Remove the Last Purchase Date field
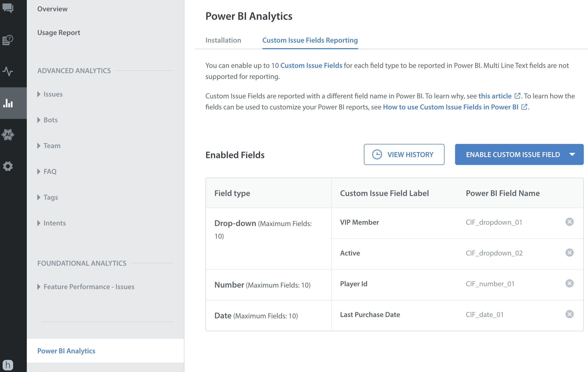This screenshot has width=588, height=372. pyautogui.click(x=569, y=314)
